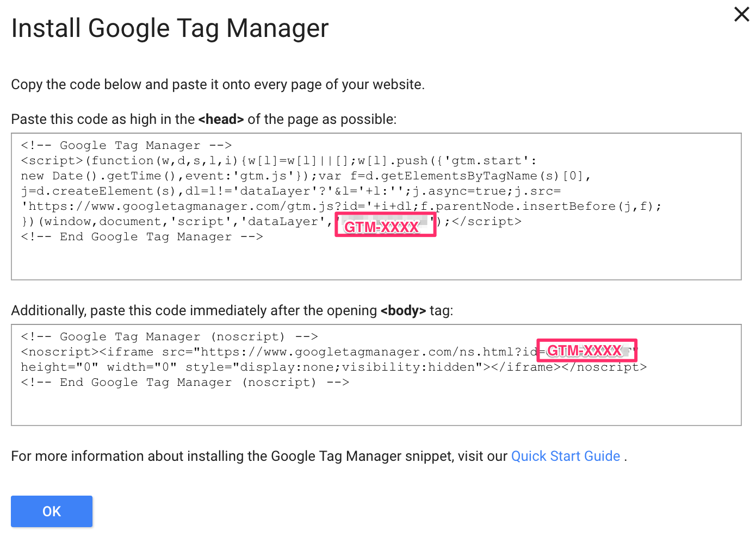Click the bold <head> text in instructions
Image resolution: width=756 pixels, height=538 pixels.
click(x=221, y=119)
